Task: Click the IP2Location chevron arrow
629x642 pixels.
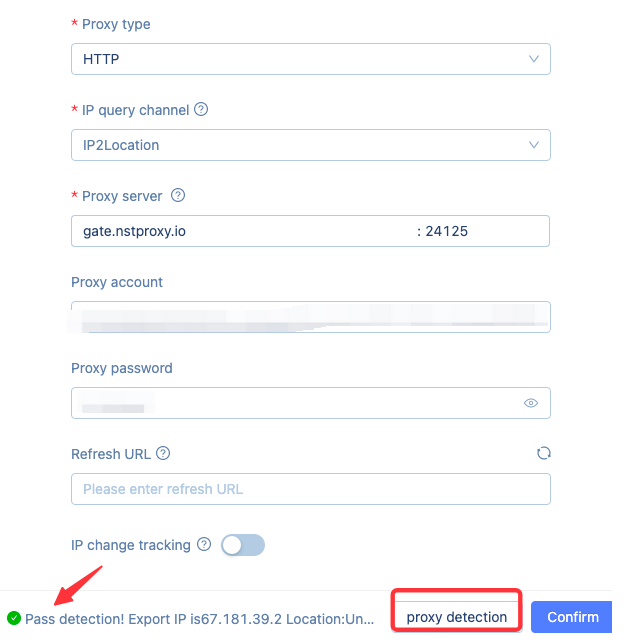Action: click(534, 145)
